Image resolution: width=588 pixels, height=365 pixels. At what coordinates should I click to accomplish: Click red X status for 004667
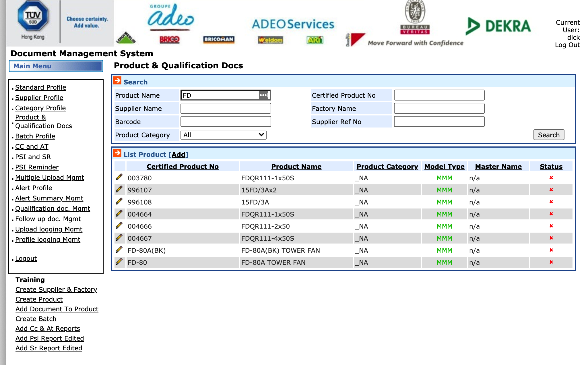pos(551,238)
